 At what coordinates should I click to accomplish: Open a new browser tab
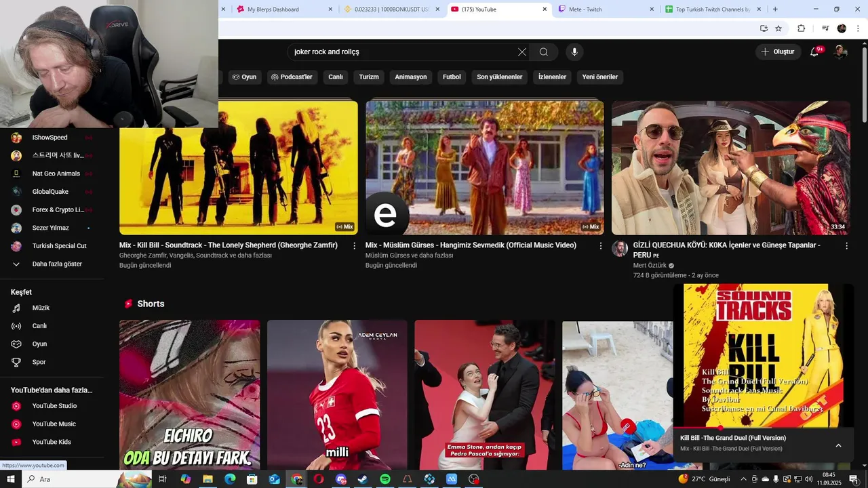(775, 9)
